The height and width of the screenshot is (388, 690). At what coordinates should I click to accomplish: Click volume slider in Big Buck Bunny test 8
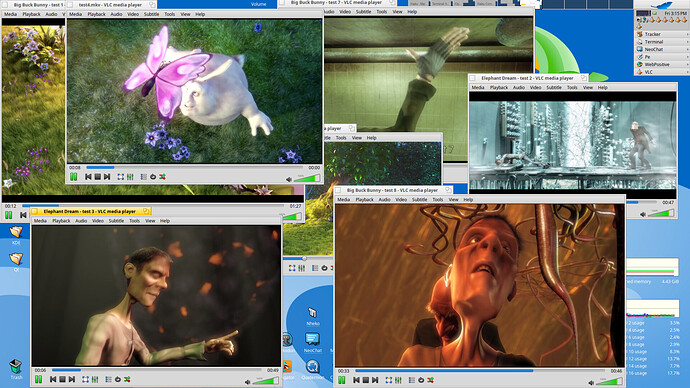tap(609, 381)
